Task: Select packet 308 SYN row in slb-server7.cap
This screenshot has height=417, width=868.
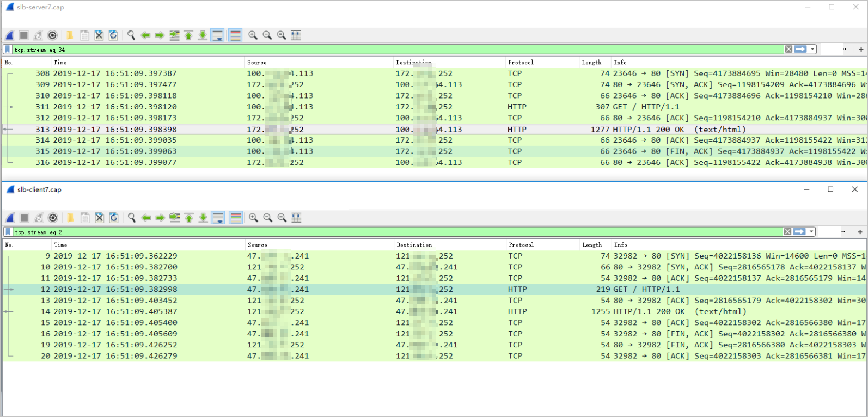Action: pos(434,73)
